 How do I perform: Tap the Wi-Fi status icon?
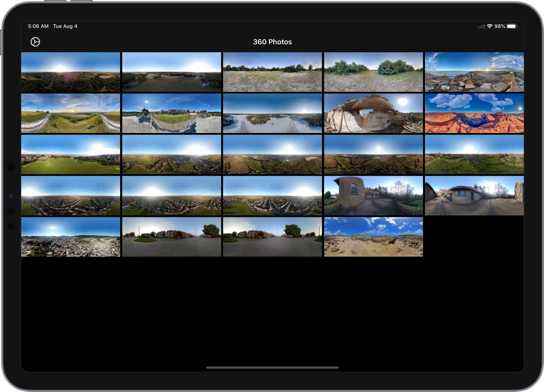[490, 26]
